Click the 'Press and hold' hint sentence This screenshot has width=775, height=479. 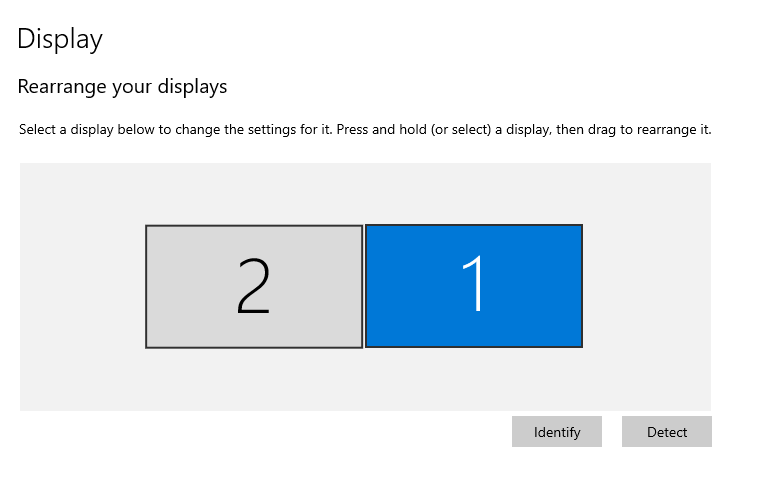point(524,130)
